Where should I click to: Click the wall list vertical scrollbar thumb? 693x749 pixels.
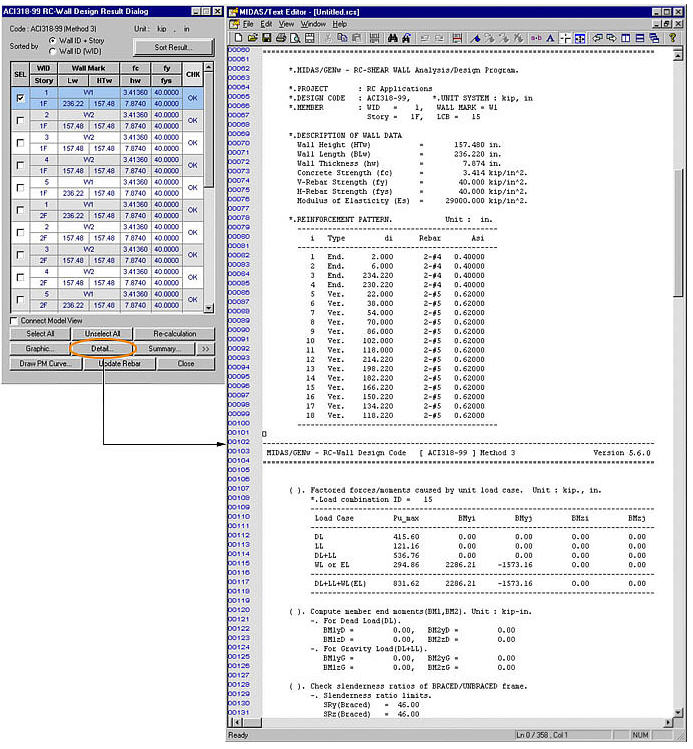click(209, 129)
